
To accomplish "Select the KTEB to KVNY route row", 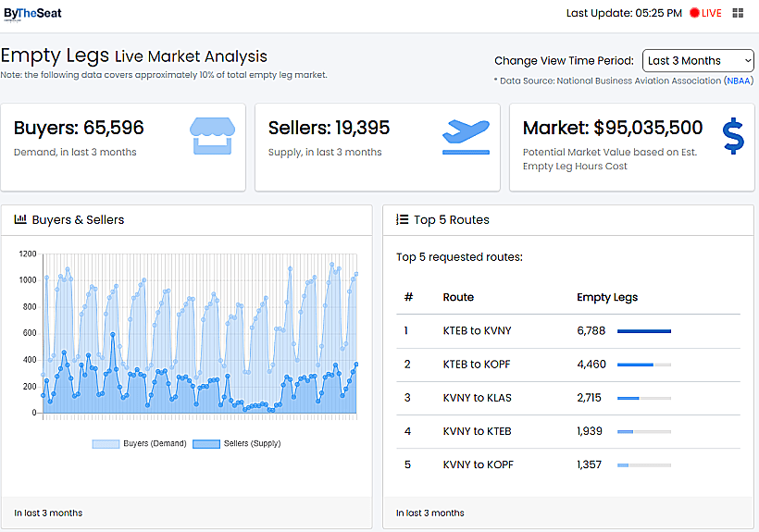I will pyautogui.click(x=477, y=331).
